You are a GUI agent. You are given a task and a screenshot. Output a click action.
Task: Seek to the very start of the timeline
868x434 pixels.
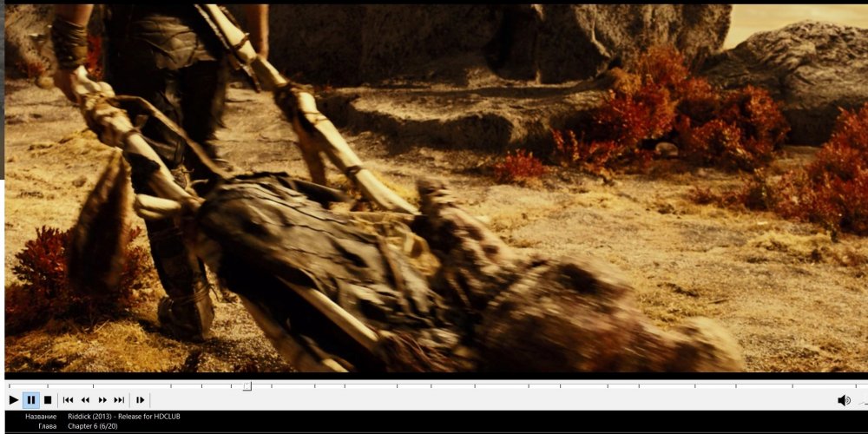[x=9, y=386]
